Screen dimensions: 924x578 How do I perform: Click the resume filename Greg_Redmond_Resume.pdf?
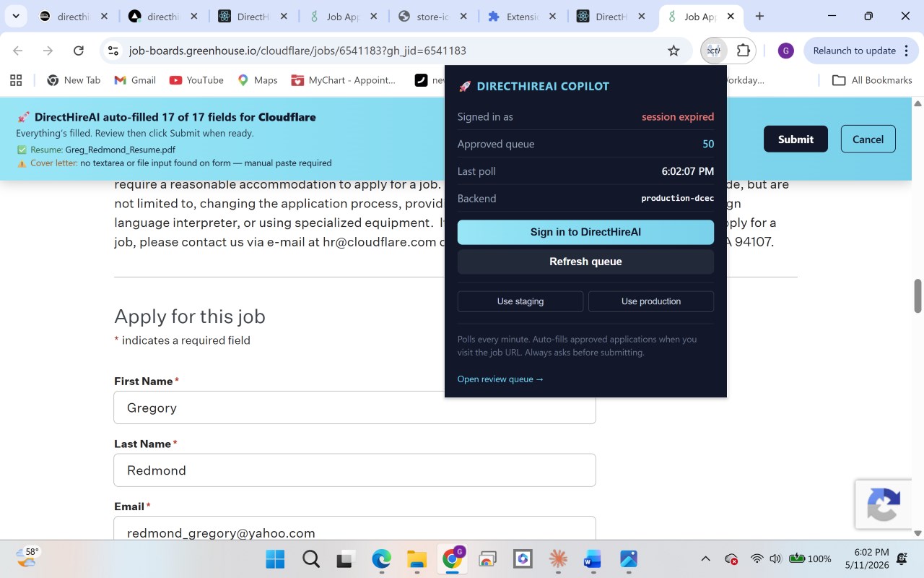(x=121, y=150)
